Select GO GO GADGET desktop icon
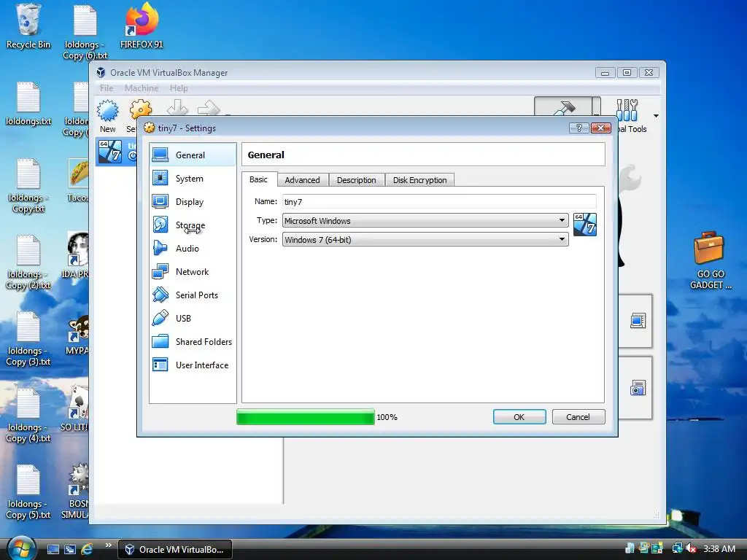This screenshot has height=560, width=747. pos(710,260)
